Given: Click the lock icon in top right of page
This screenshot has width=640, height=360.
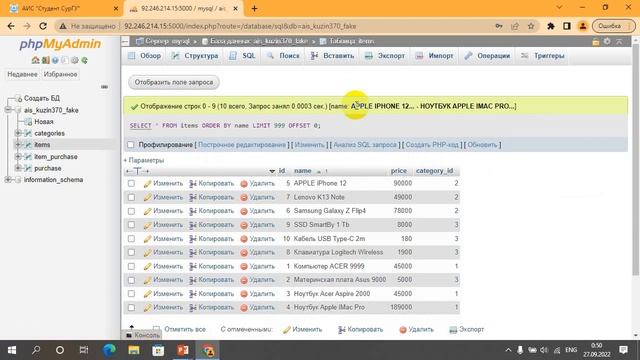Looking at the screenshot, I should [x=596, y=41].
